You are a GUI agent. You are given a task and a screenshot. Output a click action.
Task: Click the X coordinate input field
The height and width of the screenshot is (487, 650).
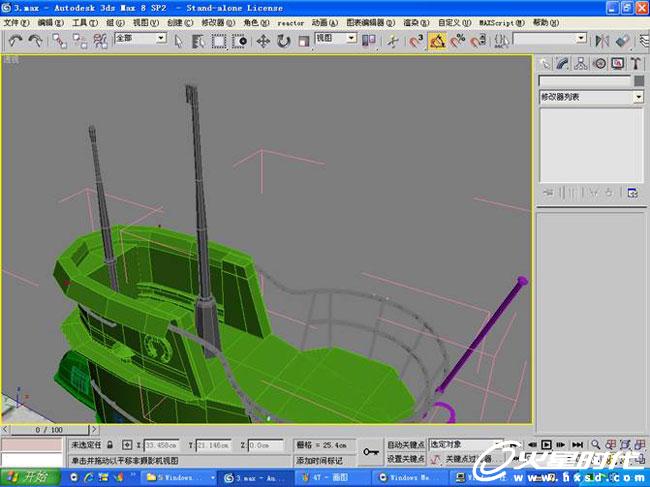coord(162,445)
